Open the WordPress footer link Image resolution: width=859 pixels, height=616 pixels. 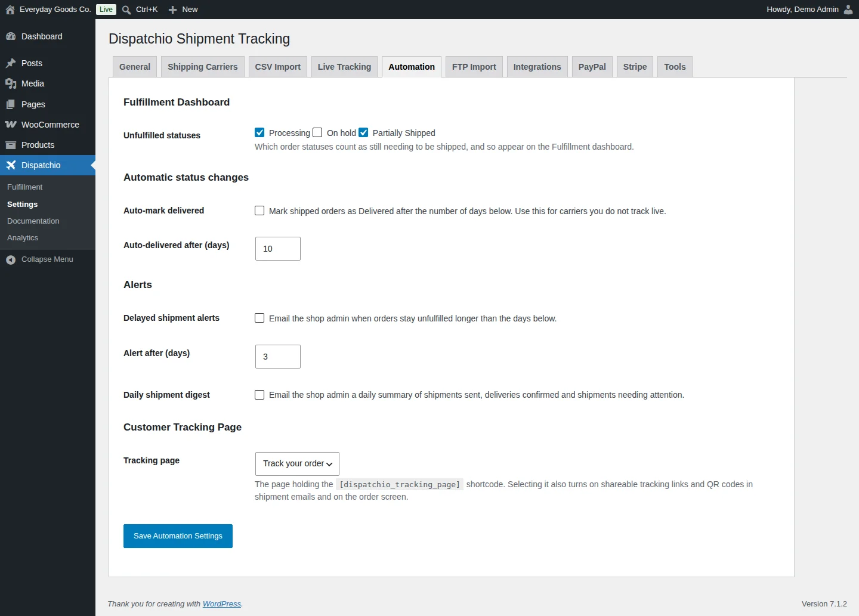click(222, 604)
